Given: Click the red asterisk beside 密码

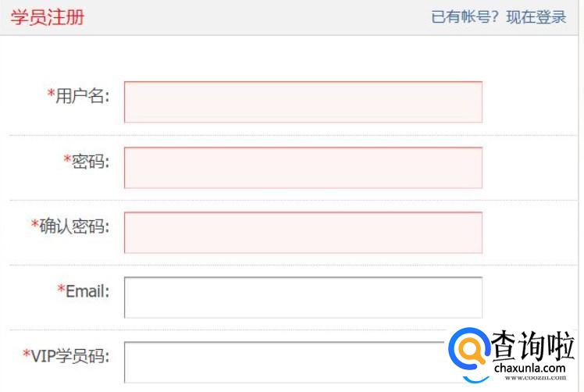Looking at the screenshot, I should [x=67, y=161].
